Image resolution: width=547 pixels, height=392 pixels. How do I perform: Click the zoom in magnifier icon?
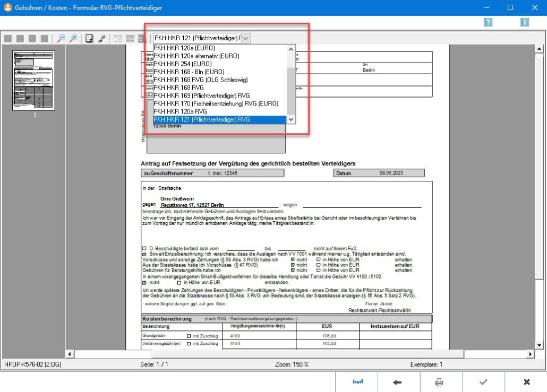[x=73, y=38]
